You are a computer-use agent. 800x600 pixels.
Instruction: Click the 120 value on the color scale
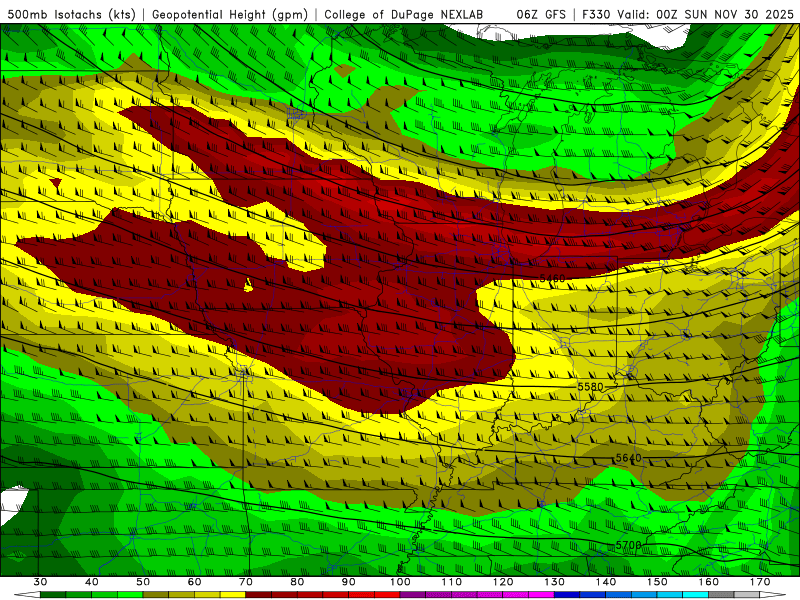pos(503,582)
